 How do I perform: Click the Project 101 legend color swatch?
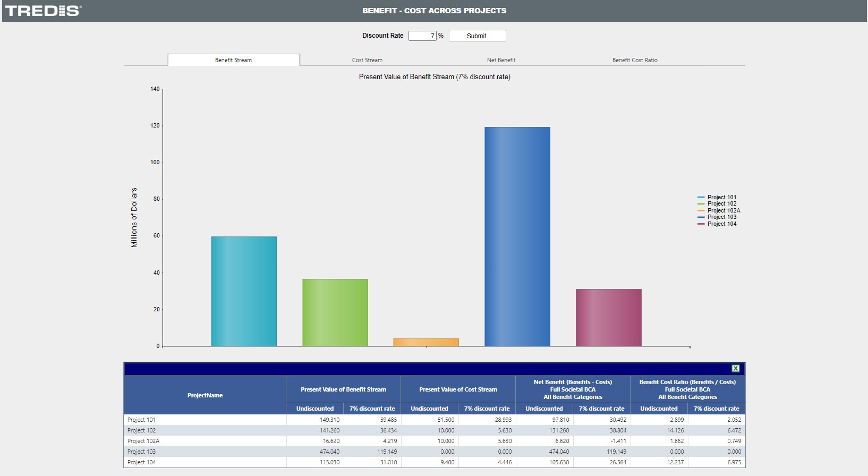tap(701, 197)
